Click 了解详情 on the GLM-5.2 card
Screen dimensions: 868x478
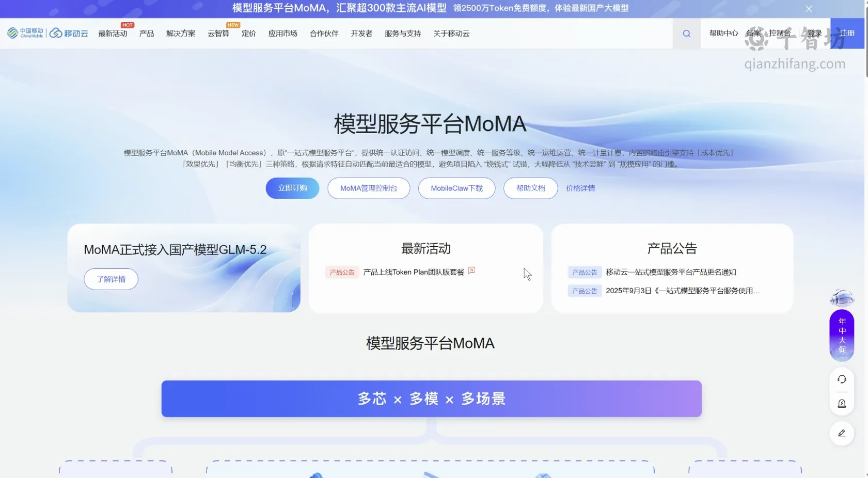(111, 279)
